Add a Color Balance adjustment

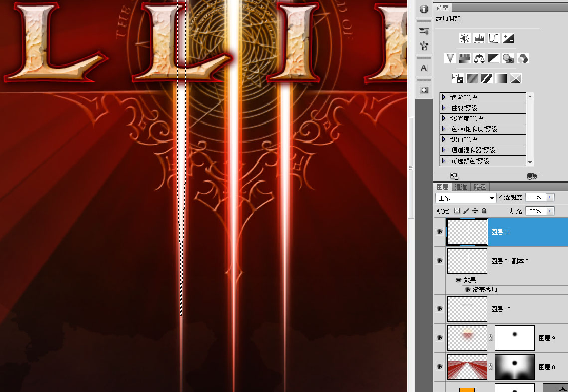[479, 58]
